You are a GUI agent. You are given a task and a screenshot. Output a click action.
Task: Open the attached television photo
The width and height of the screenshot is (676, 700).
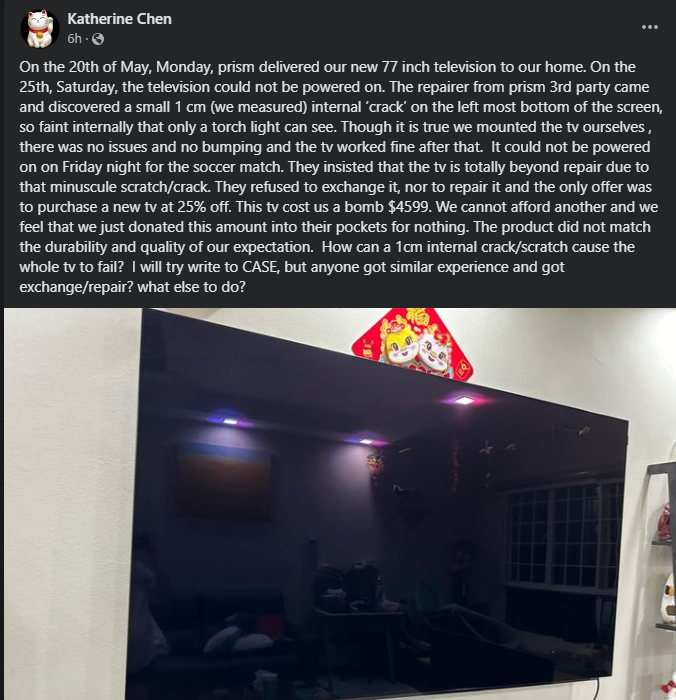click(x=340, y=504)
